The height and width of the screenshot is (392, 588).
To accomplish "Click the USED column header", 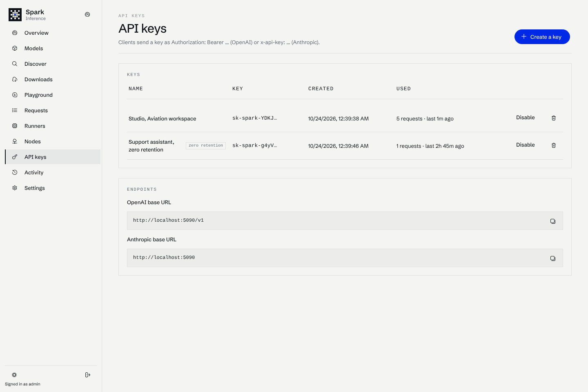I will (403, 89).
